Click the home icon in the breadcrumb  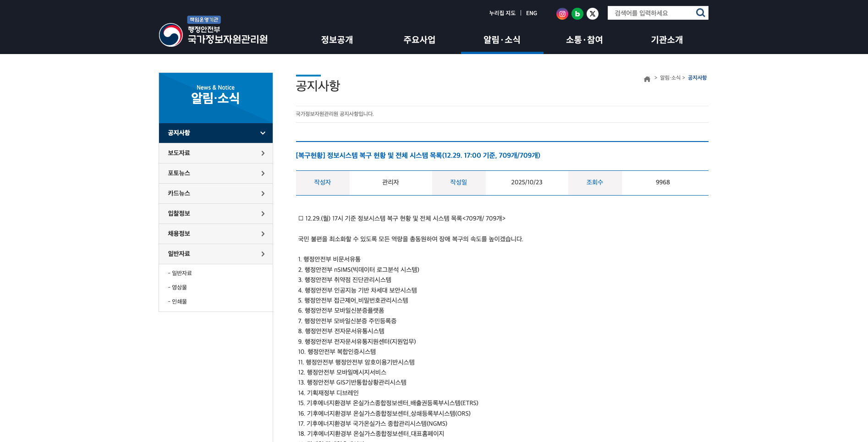tap(647, 78)
